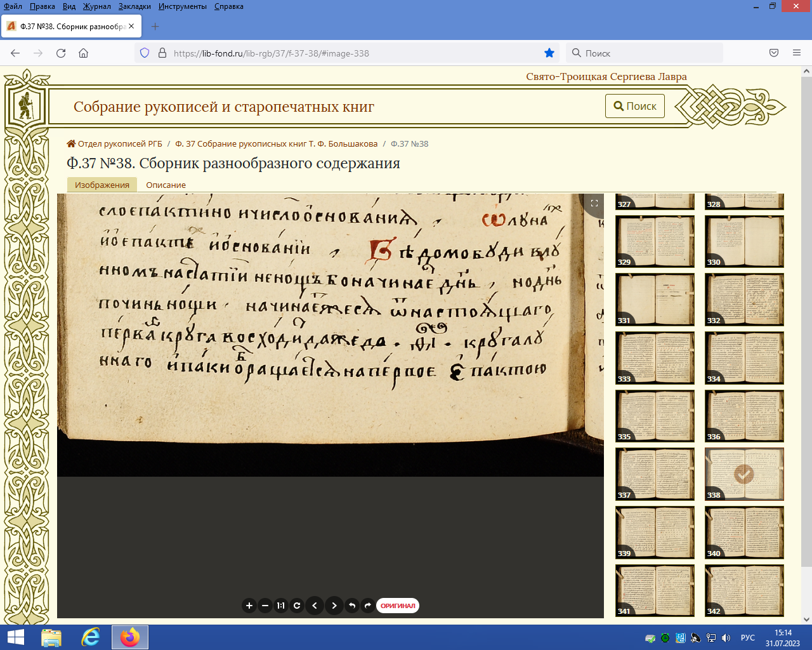Click the ОРИГИНАЛ button
Screen dimensions: 812x650
tap(398, 606)
